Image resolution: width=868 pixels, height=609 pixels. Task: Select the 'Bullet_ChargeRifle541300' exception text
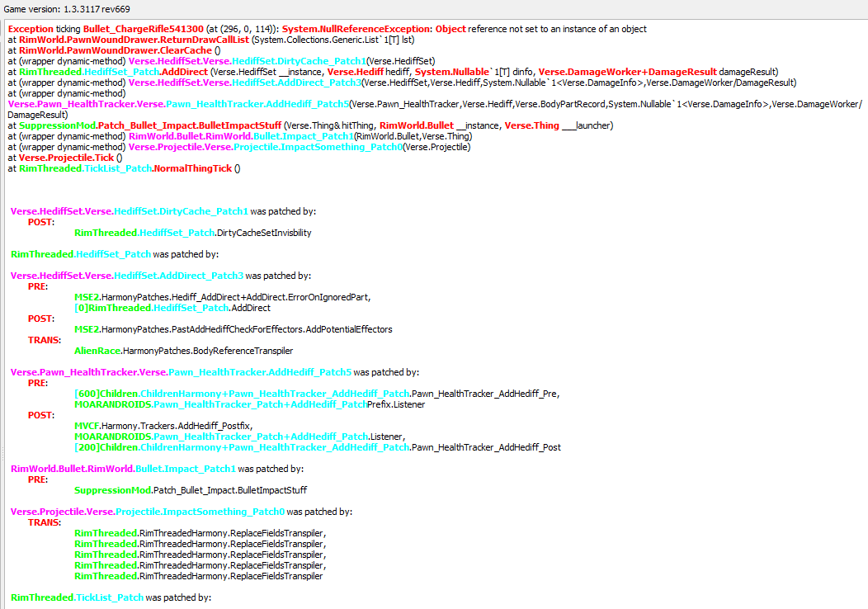pyautogui.click(x=144, y=29)
